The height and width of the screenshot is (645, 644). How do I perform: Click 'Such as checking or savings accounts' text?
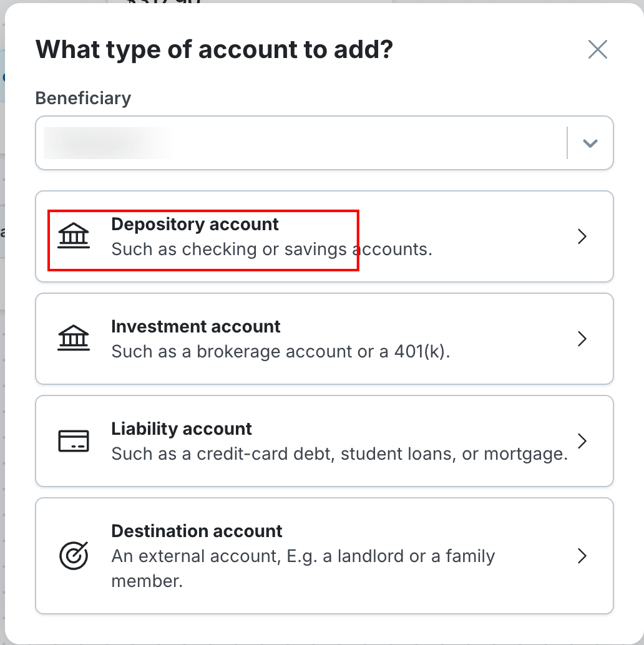[x=271, y=250]
